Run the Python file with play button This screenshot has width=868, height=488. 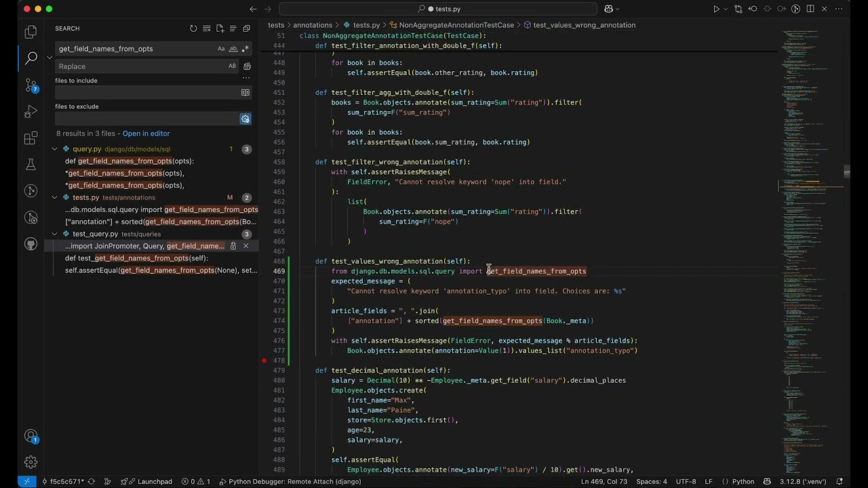click(716, 9)
